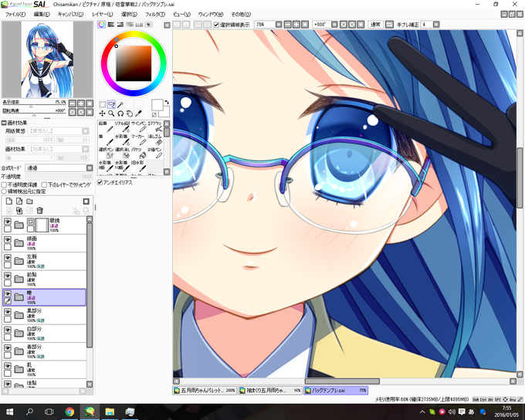Zoom in navigator with plus button
Screen dimensions: 525x420
[81, 103]
